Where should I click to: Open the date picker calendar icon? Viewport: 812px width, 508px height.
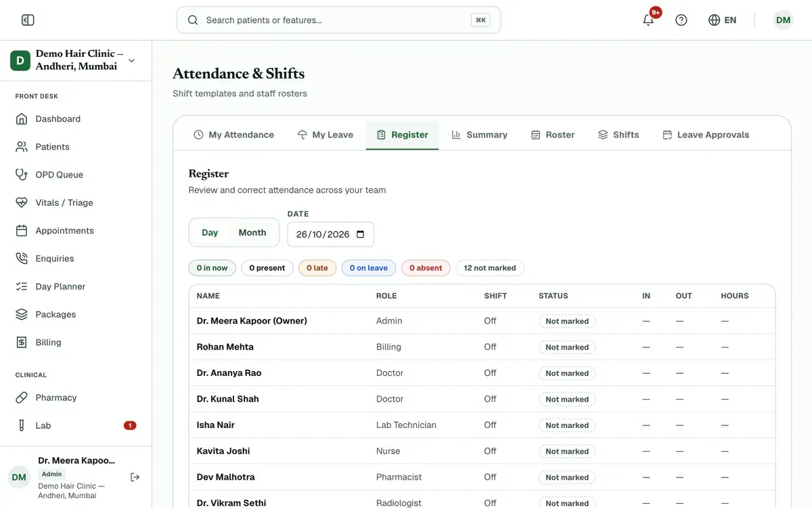coord(360,234)
